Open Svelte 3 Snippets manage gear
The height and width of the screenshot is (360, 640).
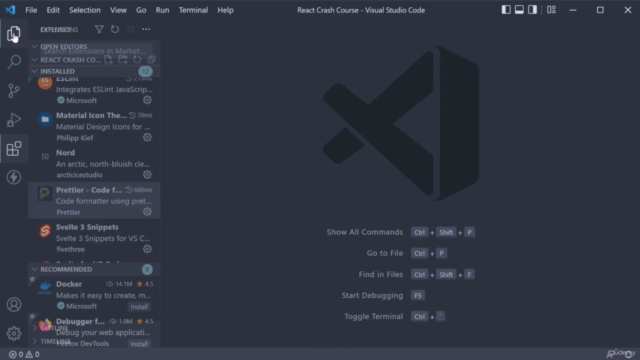tap(147, 249)
